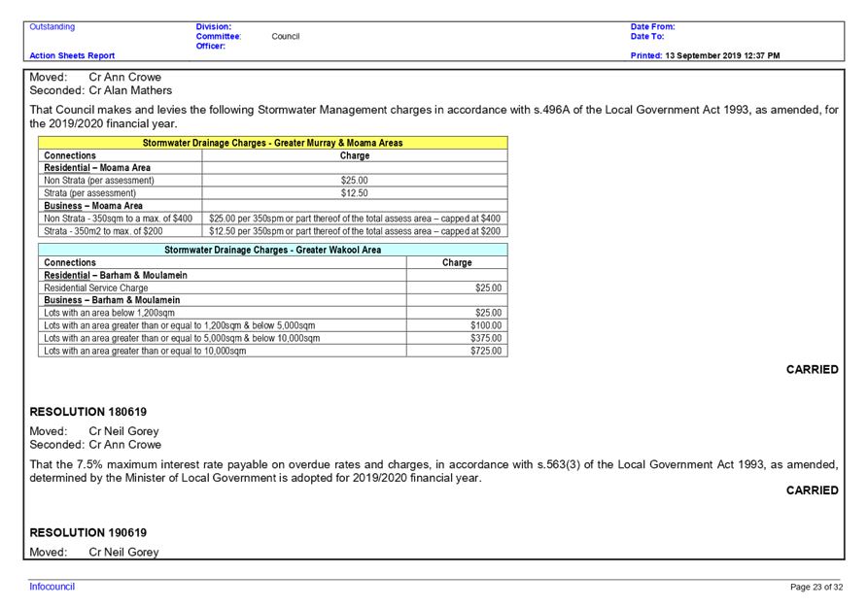Image resolution: width=868 pixels, height=608 pixels.
Task: Click the Residential – Moama Area row
Action: (273, 168)
